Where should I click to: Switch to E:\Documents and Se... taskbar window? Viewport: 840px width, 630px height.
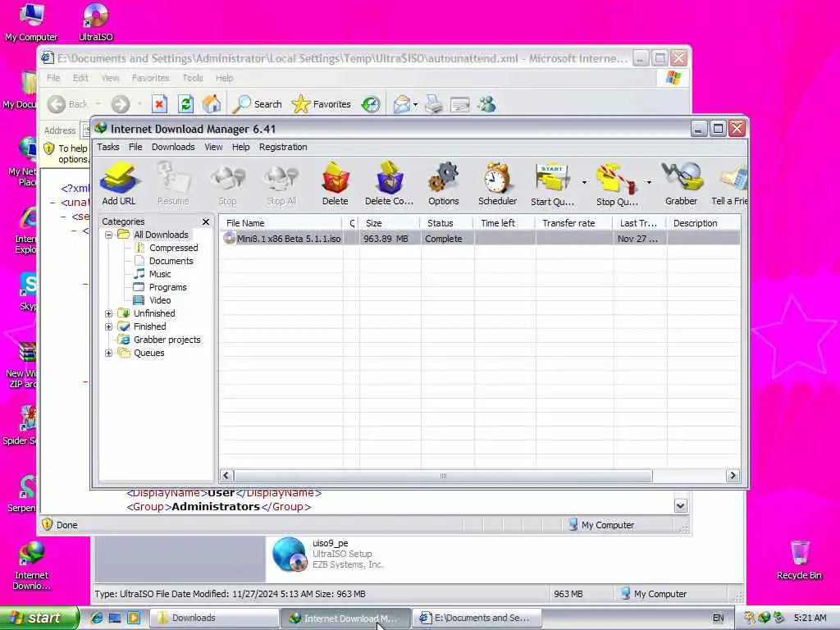pyautogui.click(x=477, y=618)
